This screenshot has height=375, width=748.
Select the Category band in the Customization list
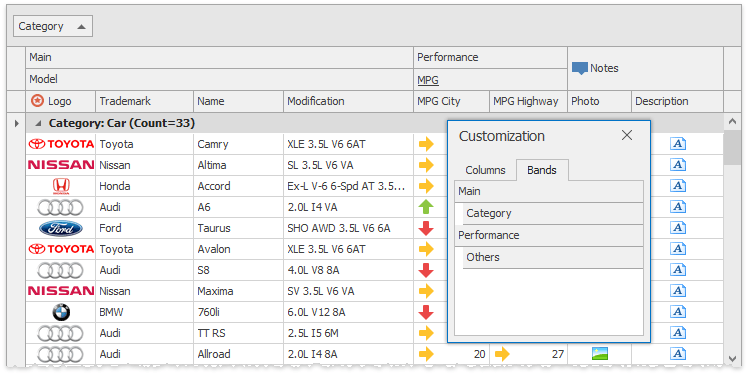553,213
